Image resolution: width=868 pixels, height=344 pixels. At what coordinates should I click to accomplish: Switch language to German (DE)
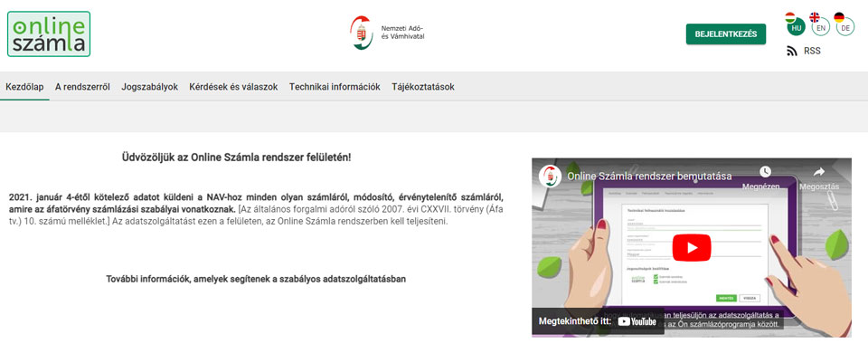coord(845,27)
